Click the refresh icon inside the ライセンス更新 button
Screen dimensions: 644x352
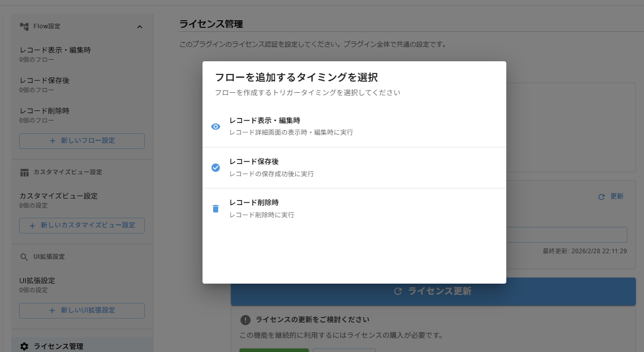point(397,291)
